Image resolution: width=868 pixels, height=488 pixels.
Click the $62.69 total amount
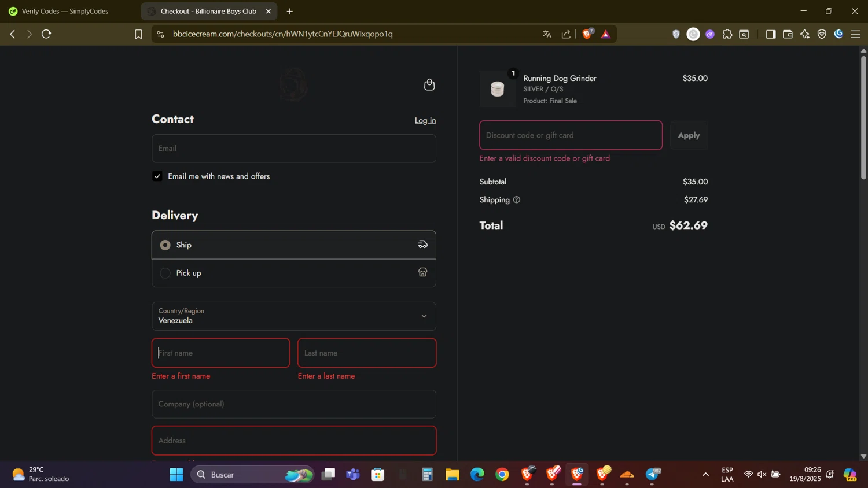(688, 225)
